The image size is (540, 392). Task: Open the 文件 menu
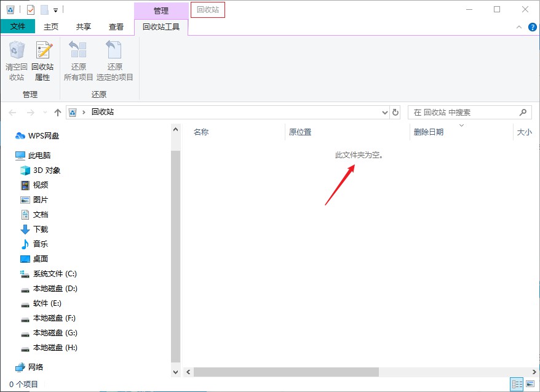click(x=18, y=26)
